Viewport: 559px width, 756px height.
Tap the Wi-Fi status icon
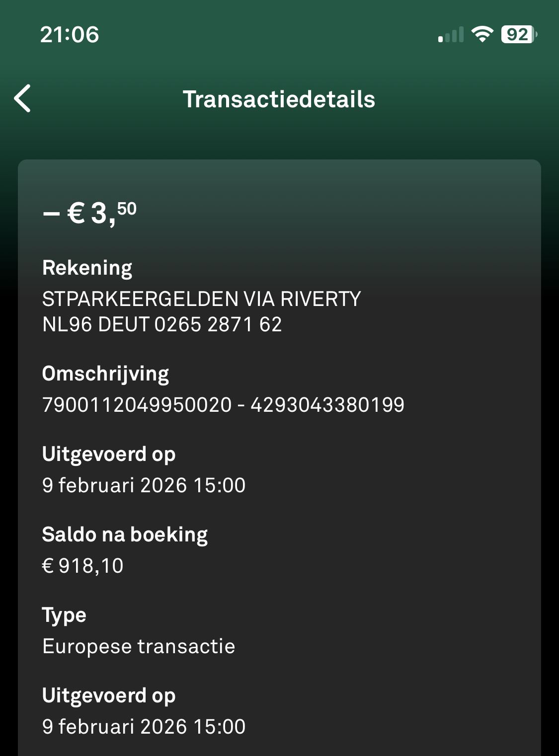coord(481,34)
